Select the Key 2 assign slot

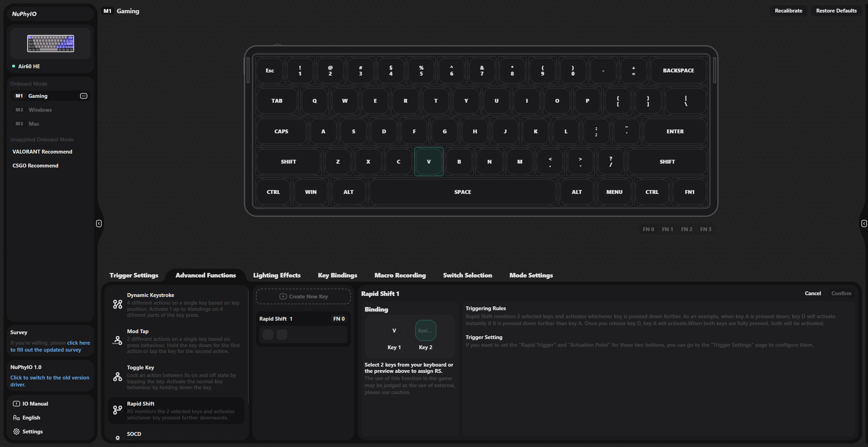pos(425,330)
